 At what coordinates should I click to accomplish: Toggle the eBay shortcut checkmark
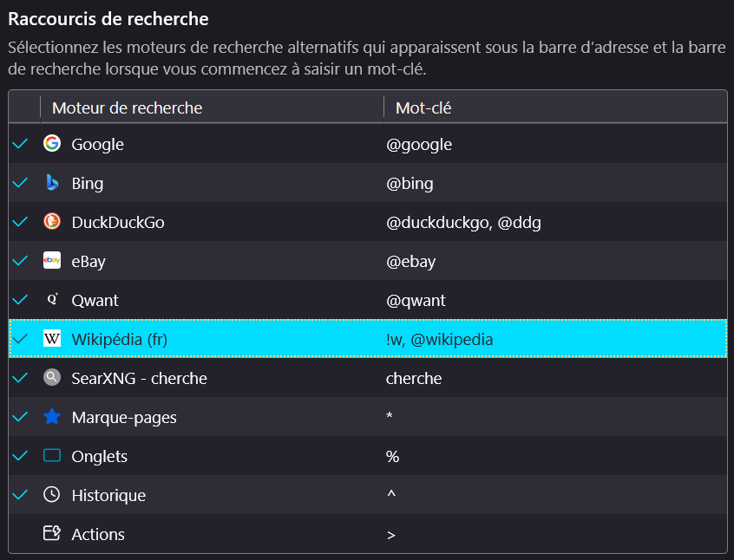[21, 261]
